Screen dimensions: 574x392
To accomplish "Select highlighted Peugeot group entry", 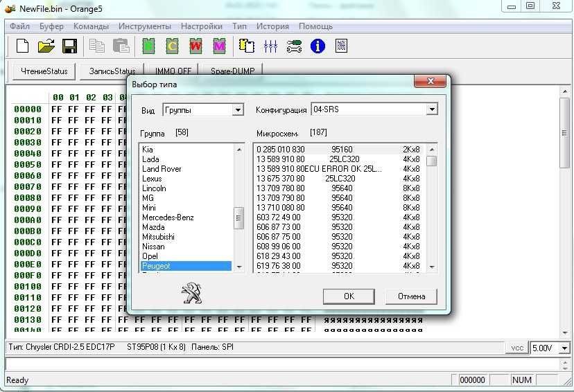I will tap(186, 266).
